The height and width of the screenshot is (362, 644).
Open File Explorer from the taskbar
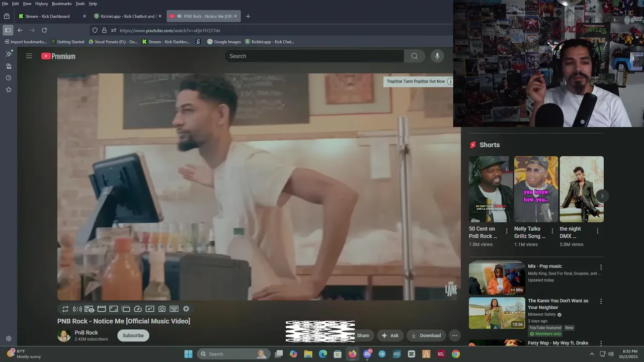click(308, 354)
